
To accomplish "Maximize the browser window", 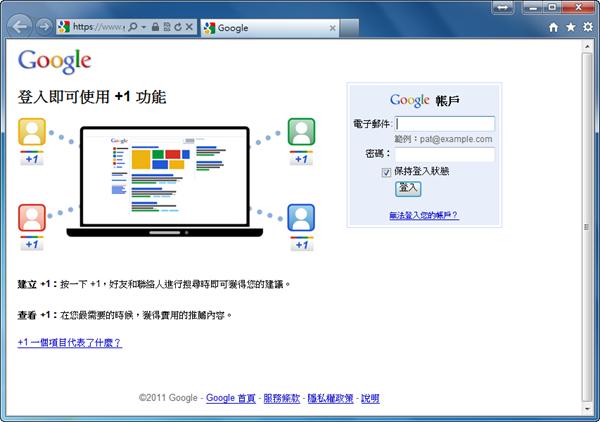I will (553, 7).
